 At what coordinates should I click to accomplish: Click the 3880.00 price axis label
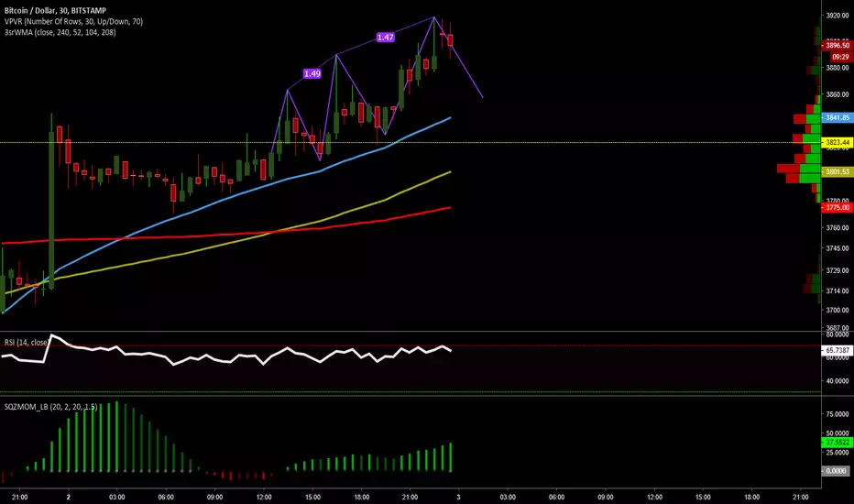tap(838, 68)
